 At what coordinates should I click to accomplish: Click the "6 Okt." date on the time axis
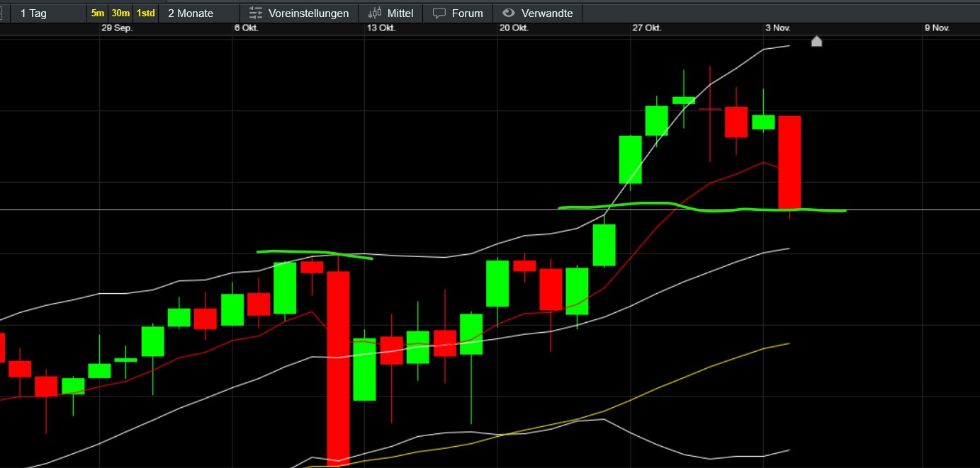pyautogui.click(x=247, y=28)
